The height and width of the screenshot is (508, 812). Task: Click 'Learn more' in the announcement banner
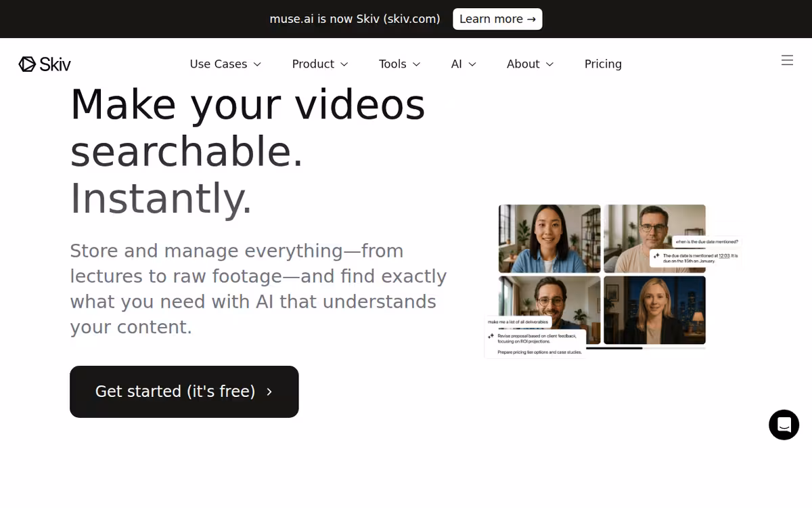point(497,19)
